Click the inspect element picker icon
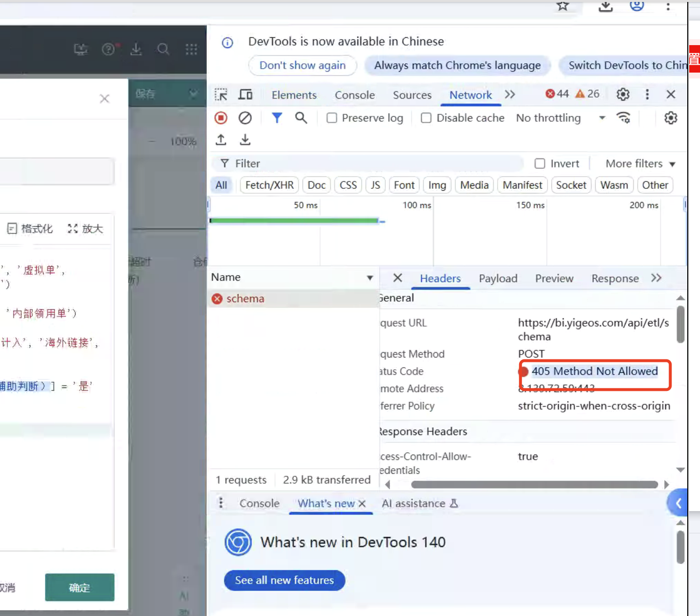This screenshot has width=700, height=616. point(221,94)
